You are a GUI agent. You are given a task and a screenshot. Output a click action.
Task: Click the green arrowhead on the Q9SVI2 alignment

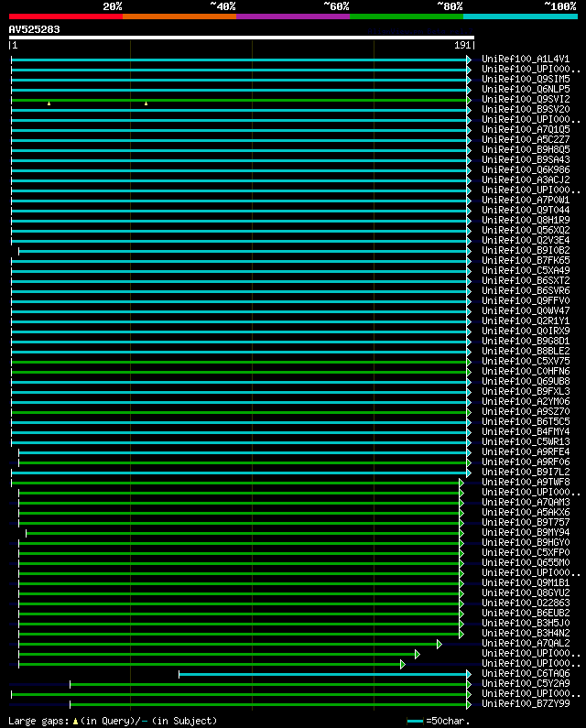pos(469,100)
